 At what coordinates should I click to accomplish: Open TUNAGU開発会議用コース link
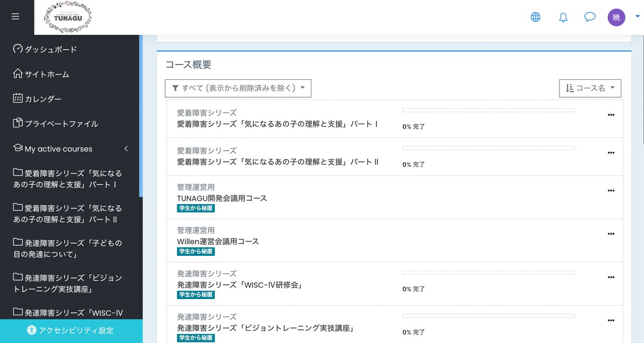pos(222,198)
